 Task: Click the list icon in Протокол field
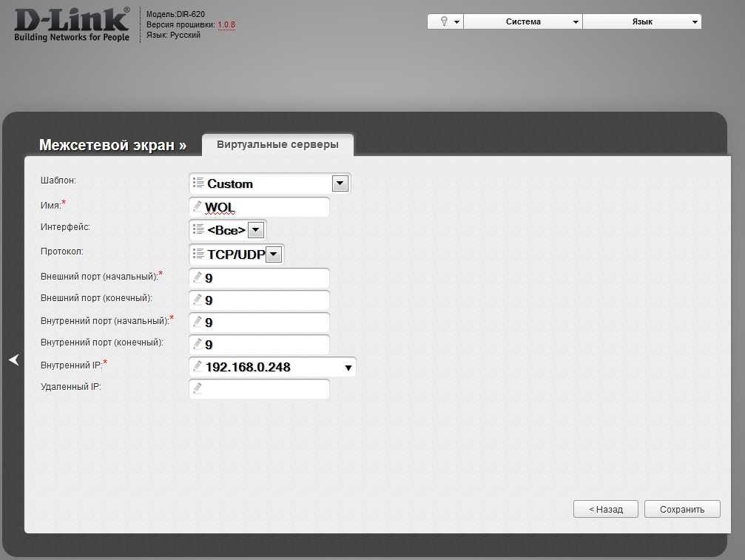[x=198, y=254]
